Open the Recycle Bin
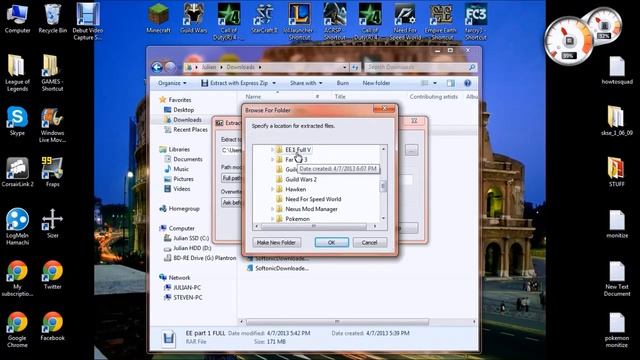Screen dimensions: 640x360 coord(53,18)
